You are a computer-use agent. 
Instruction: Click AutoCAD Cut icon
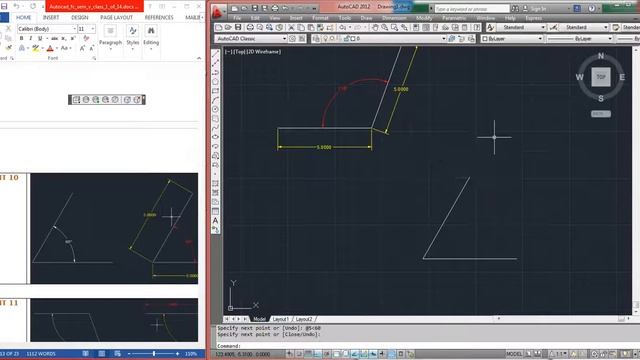[291, 27]
